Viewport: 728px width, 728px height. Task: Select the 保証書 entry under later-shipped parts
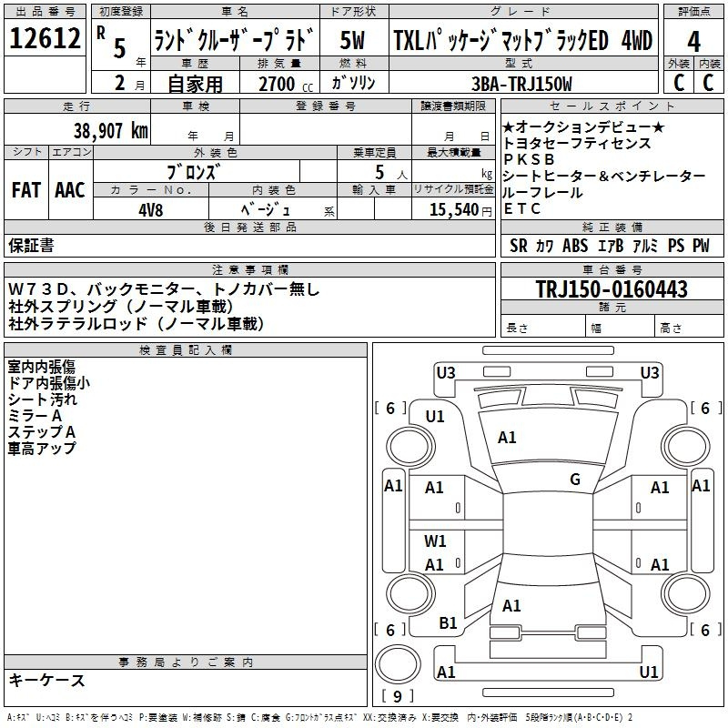[x=31, y=245]
